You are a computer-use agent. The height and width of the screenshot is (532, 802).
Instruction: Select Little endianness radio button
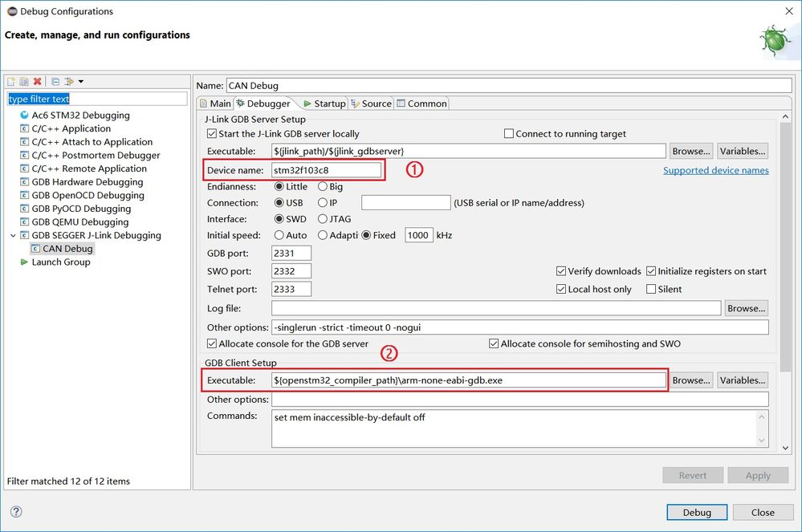click(279, 186)
